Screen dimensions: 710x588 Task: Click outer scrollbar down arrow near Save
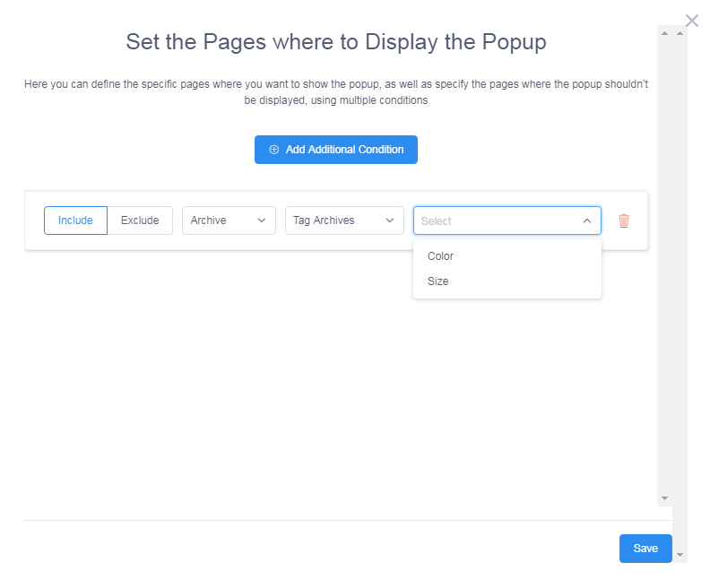[x=680, y=555]
